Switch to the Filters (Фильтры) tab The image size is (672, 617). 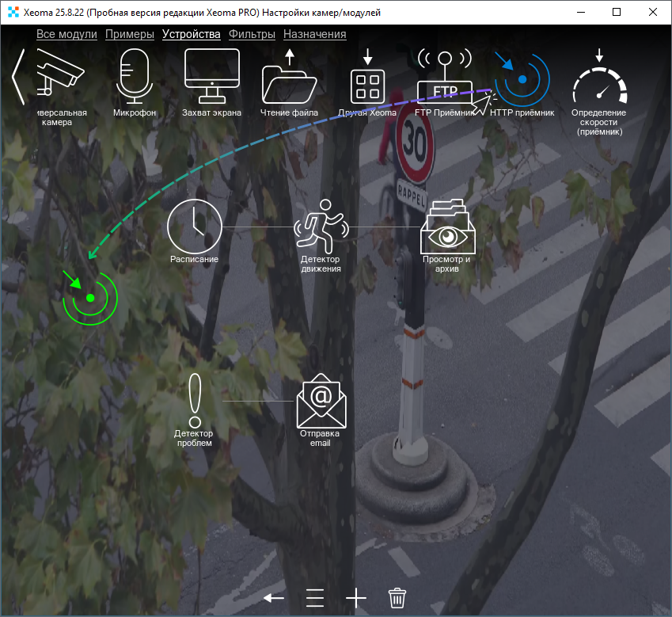(252, 34)
